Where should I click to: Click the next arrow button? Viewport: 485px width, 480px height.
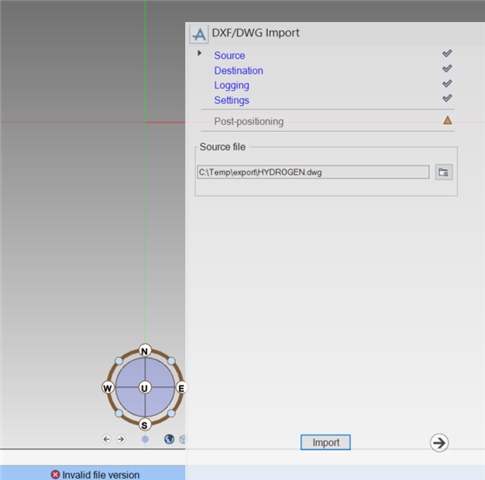click(x=439, y=443)
